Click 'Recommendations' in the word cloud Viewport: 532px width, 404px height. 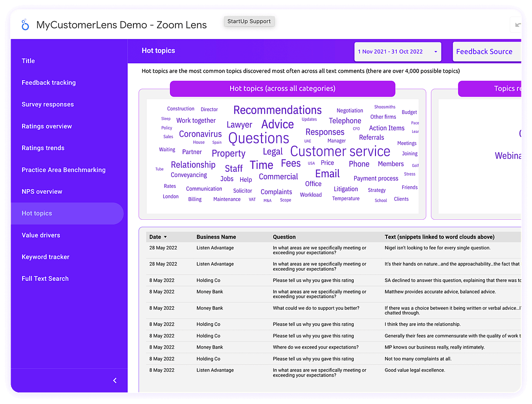click(277, 110)
